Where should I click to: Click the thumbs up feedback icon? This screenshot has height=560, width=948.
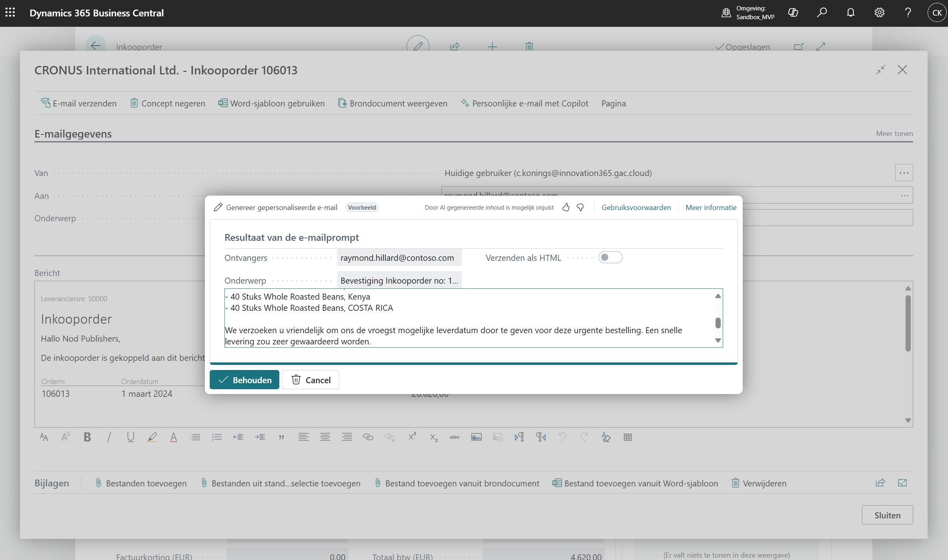565,207
